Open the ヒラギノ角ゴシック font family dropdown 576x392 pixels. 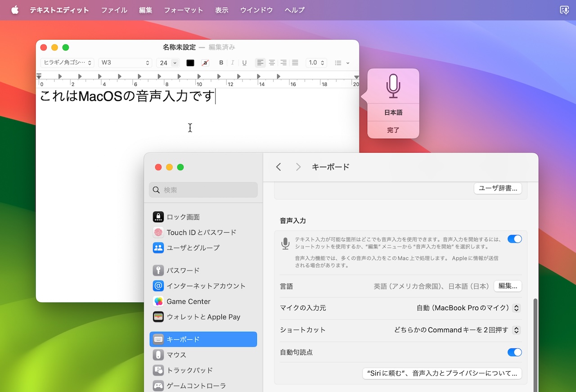[67, 63]
